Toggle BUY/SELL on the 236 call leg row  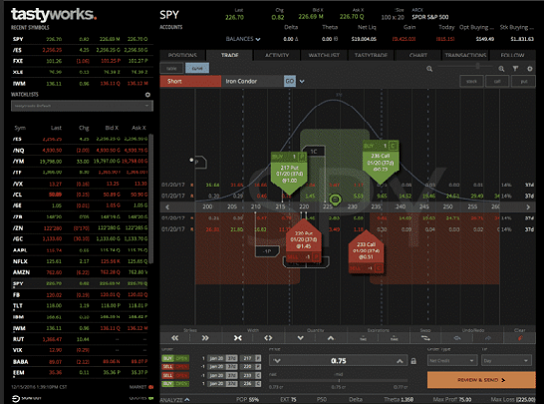tap(175, 384)
